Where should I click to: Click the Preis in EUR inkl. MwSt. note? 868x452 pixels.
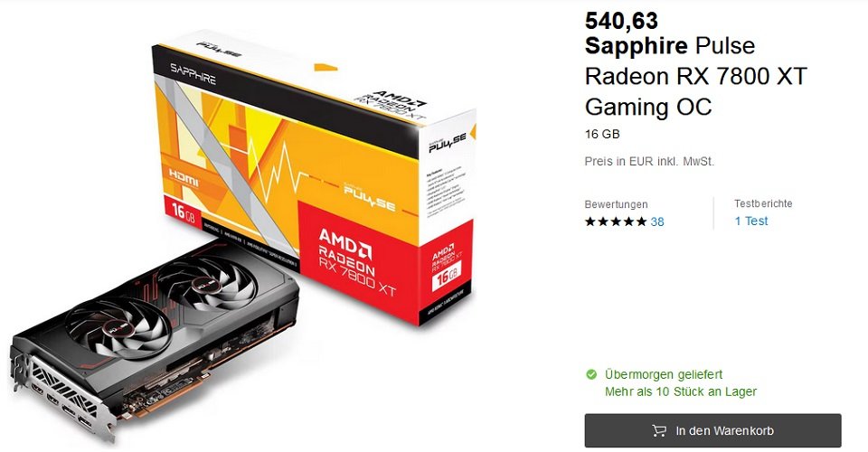649,162
